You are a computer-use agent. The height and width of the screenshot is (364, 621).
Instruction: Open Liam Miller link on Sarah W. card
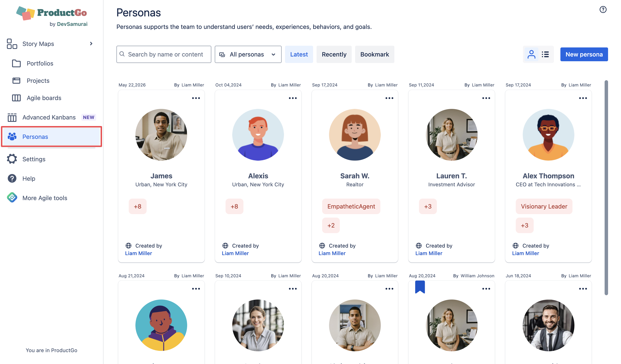pos(332,253)
